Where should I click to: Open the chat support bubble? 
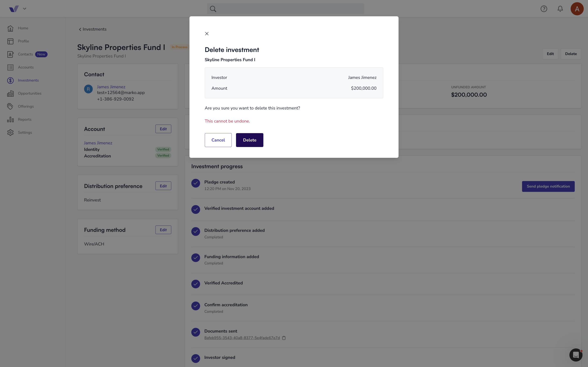coord(576,355)
